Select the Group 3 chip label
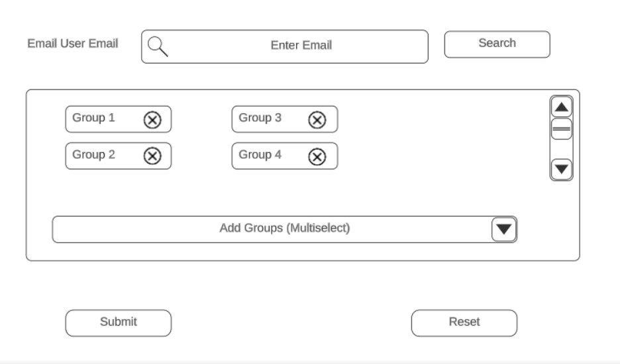Image resolution: width=620 pixels, height=364 pixels. (x=260, y=118)
